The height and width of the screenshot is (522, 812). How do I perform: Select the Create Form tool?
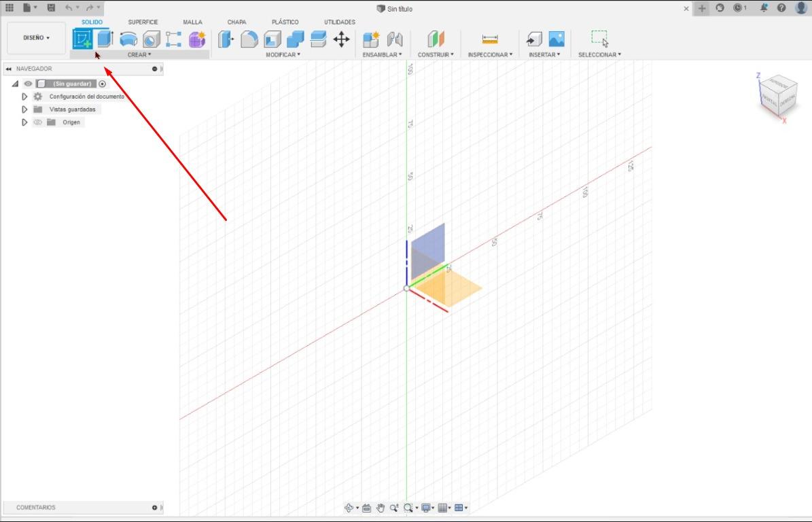(x=197, y=39)
